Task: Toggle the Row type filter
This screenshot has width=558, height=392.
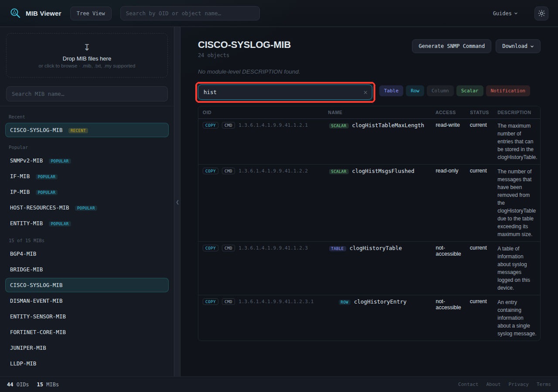Action: click(x=415, y=91)
